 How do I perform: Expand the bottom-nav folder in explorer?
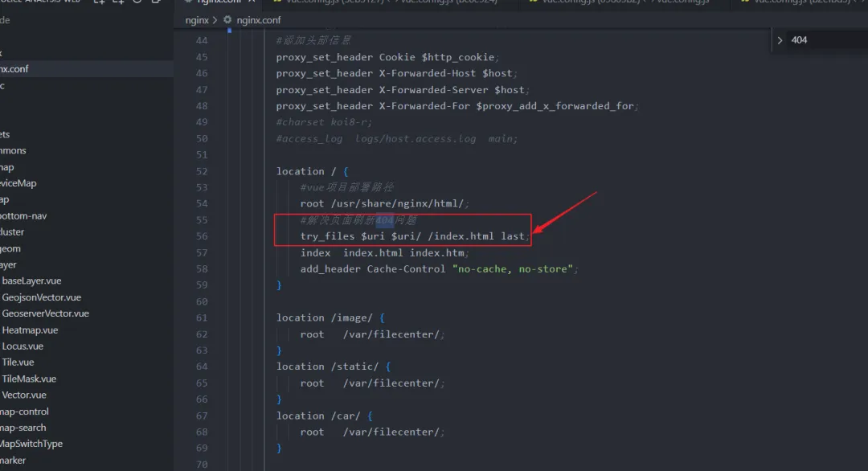pyautogui.click(x=23, y=216)
